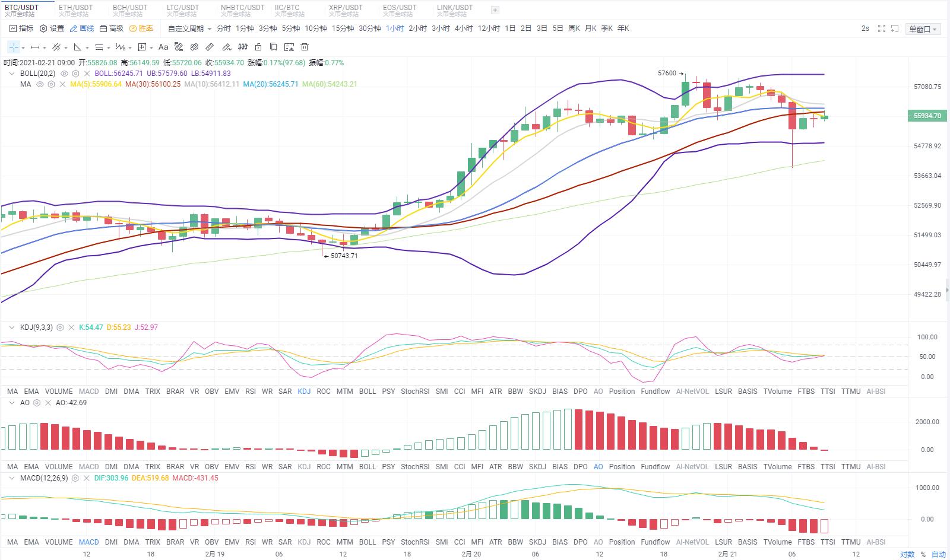Switch to the XRP/USDT tab

pyautogui.click(x=346, y=10)
